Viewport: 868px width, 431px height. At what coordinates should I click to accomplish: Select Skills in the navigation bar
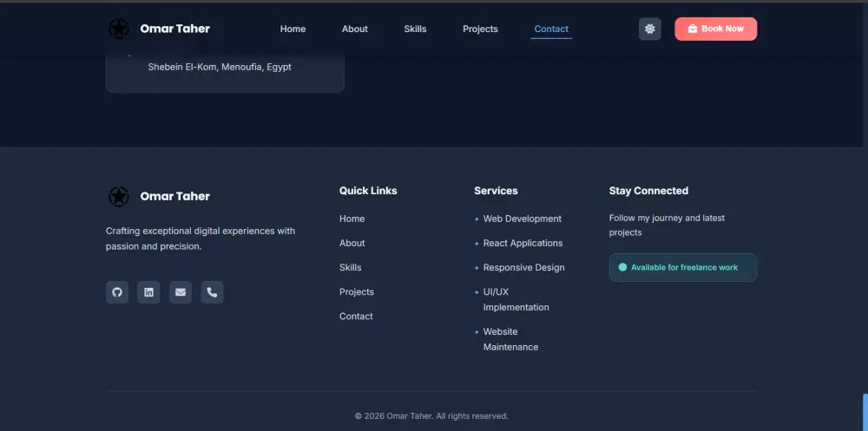[x=415, y=29]
